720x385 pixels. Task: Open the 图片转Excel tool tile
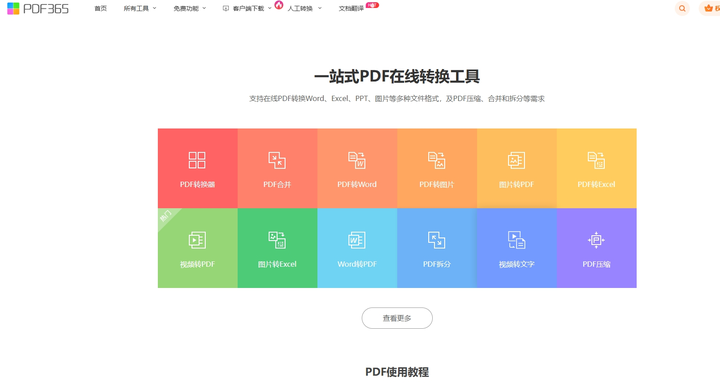(x=277, y=248)
